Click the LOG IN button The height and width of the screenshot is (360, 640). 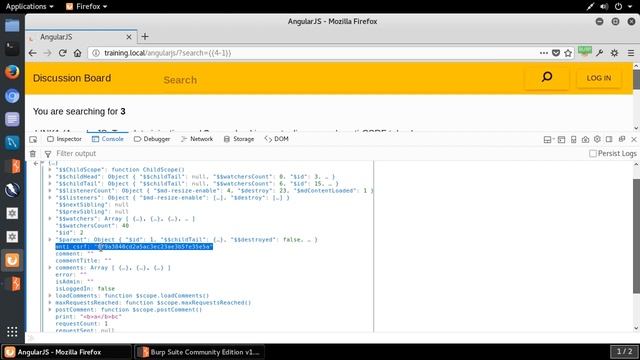tap(599, 78)
